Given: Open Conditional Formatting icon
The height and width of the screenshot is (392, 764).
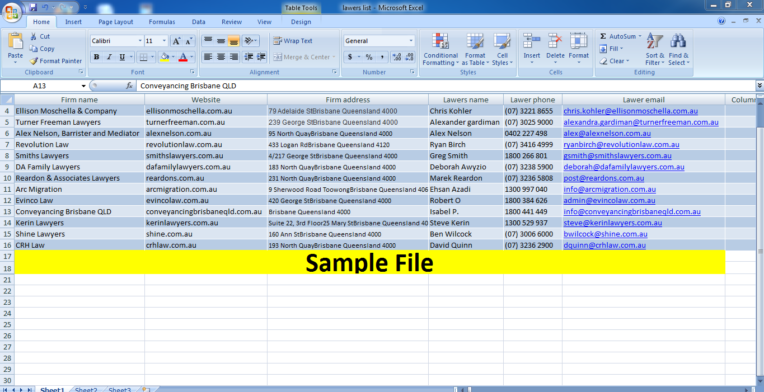Looking at the screenshot, I should pos(440,41).
